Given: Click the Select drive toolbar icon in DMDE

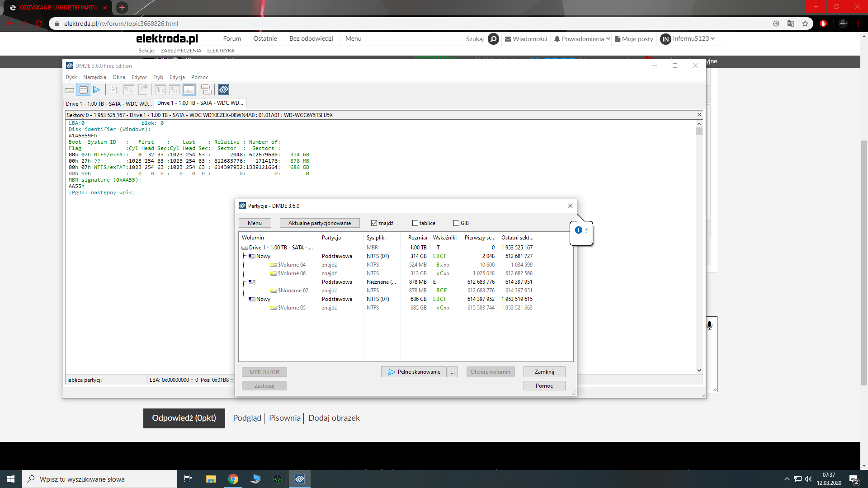Looking at the screenshot, I should [x=69, y=90].
